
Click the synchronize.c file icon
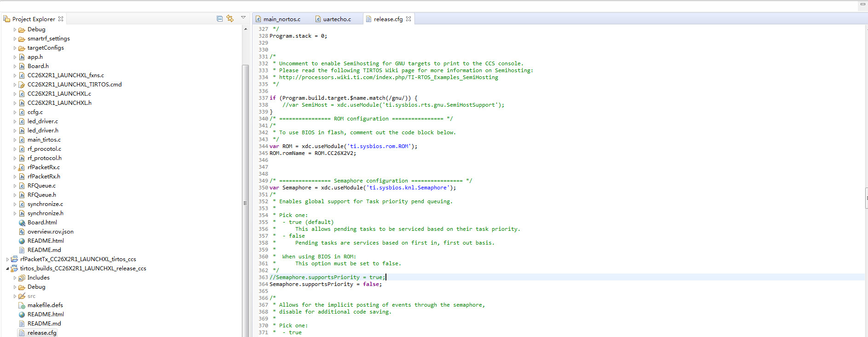(22, 204)
